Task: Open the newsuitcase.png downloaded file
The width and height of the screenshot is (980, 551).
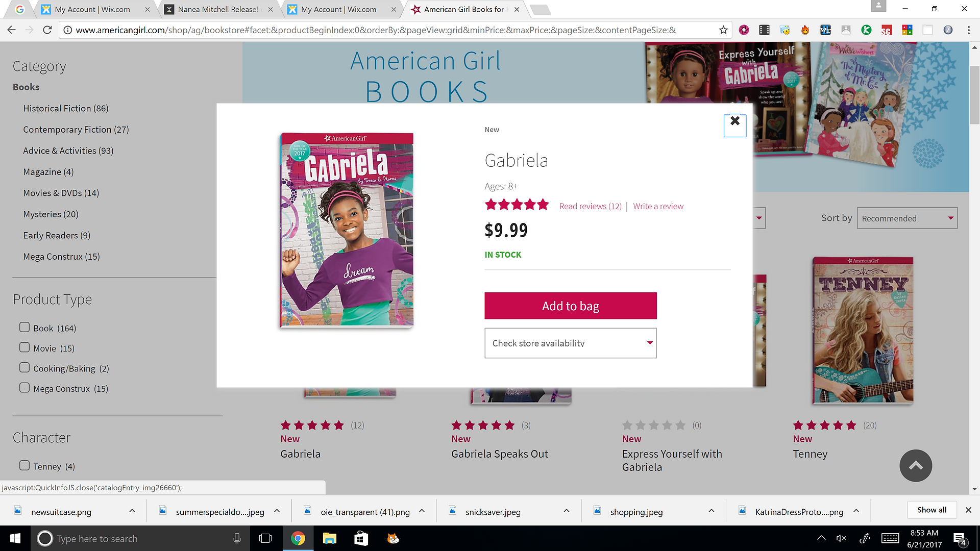Action: pos(61,512)
